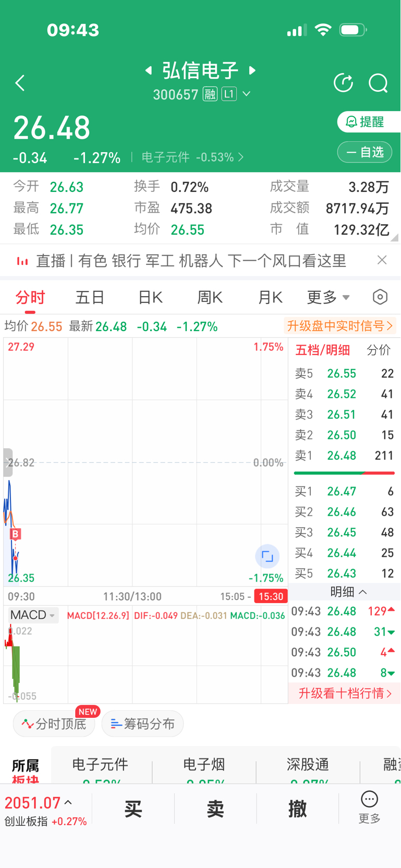Open chart settings hexagon icon
The image size is (401, 868).
(x=380, y=297)
